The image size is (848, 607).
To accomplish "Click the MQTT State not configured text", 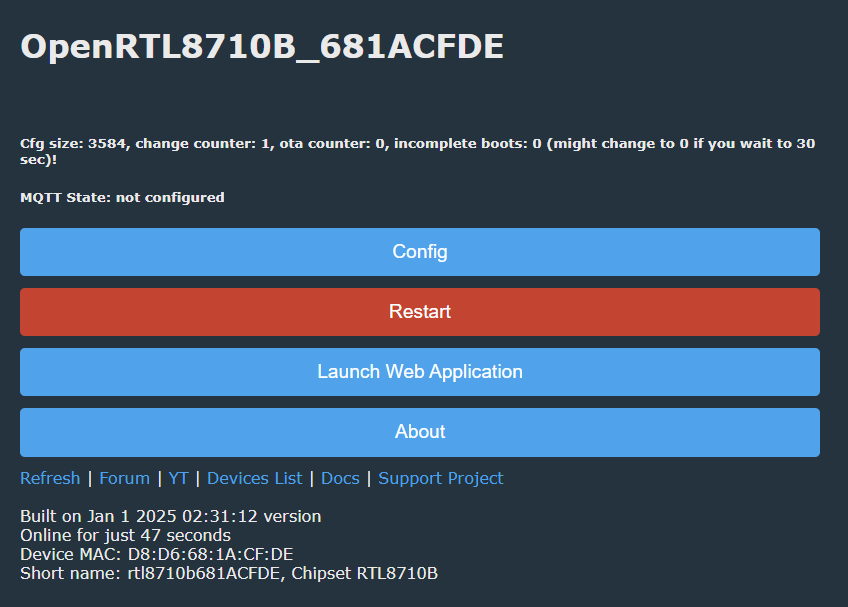I will 122,197.
